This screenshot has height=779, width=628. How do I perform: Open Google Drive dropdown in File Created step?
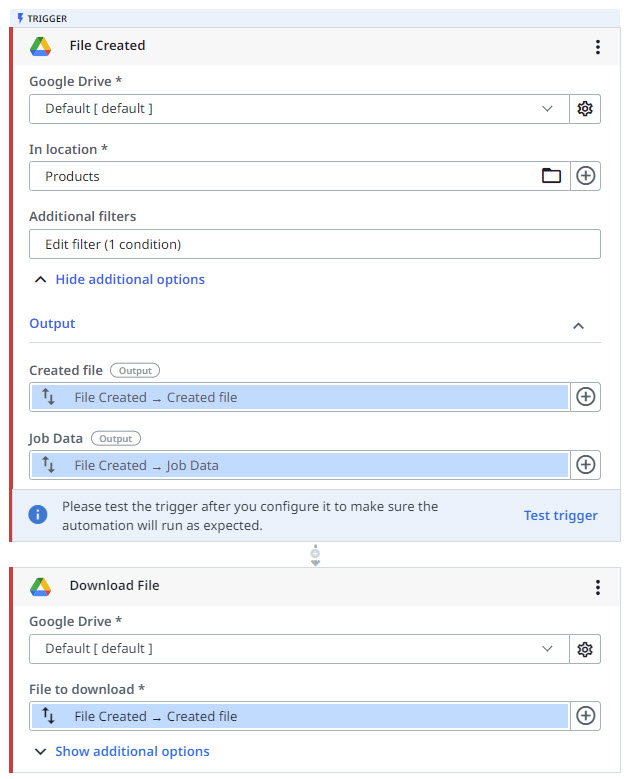(x=299, y=109)
